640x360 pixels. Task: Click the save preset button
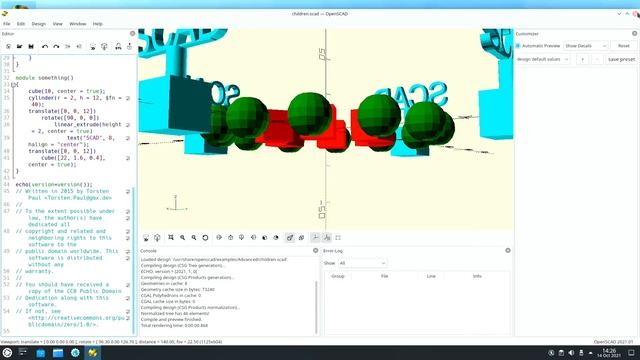click(621, 59)
